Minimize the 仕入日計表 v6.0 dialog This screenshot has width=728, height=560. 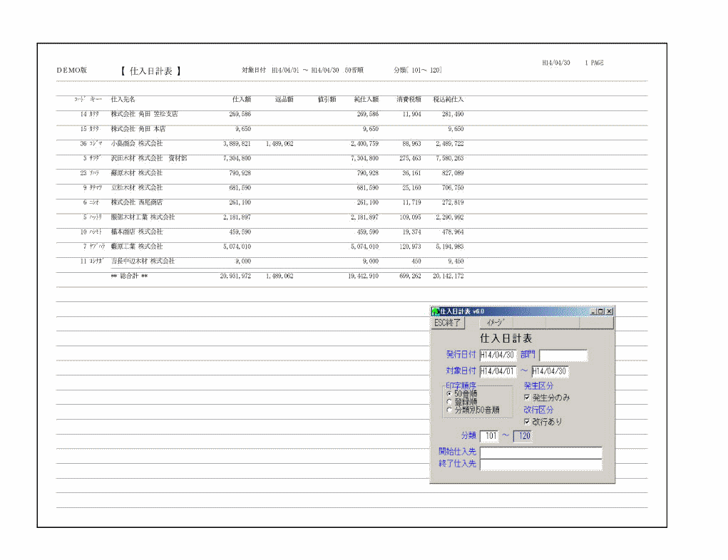click(593, 311)
